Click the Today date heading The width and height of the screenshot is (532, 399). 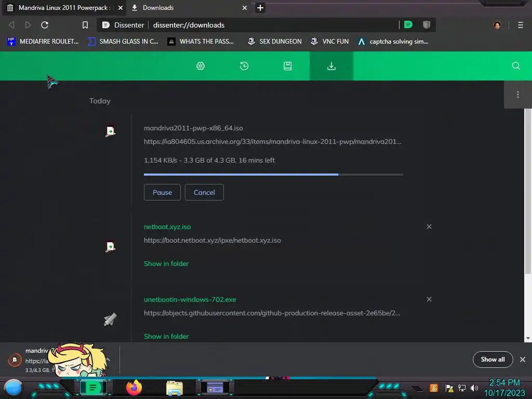point(100,101)
